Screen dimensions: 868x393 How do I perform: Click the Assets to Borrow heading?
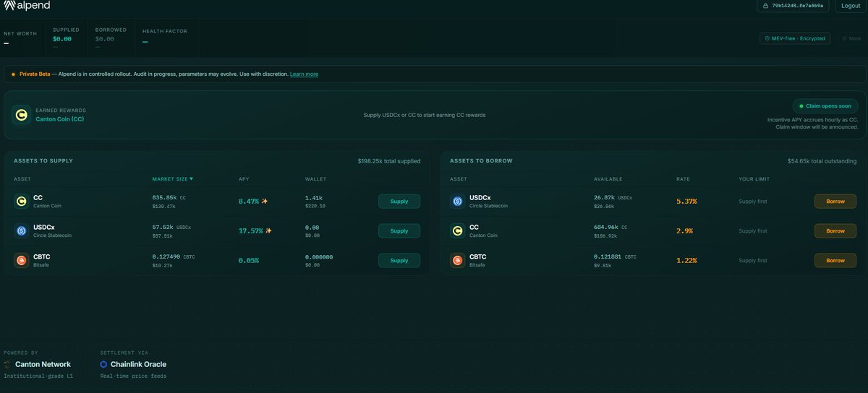[x=481, y=160]
